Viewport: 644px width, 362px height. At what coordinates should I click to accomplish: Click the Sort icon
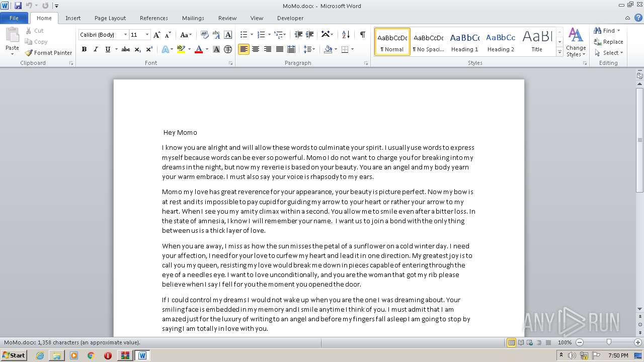click(346, 35)
